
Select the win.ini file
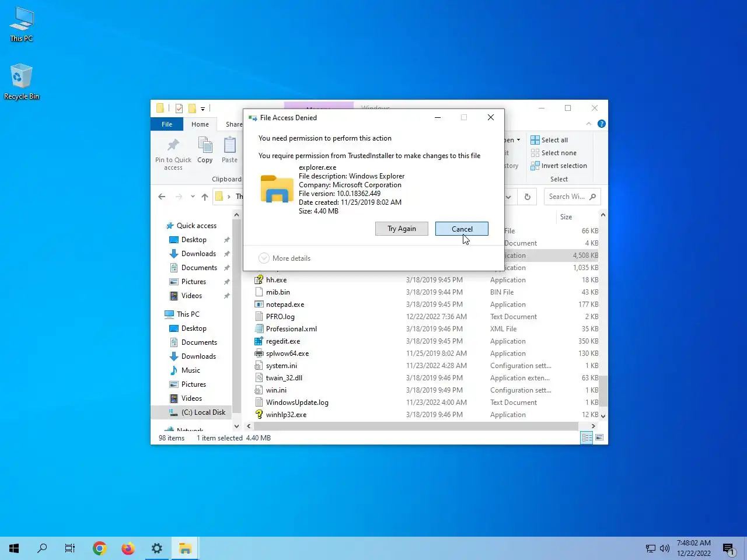276,390
